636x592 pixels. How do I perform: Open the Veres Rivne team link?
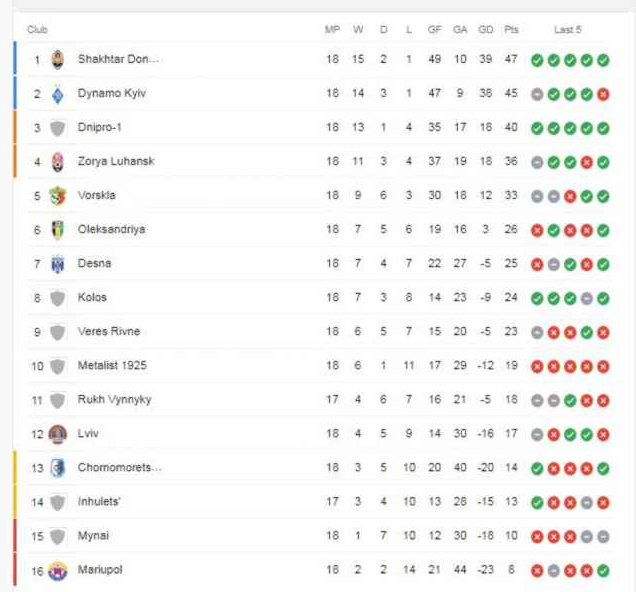[x=109, y=331]
